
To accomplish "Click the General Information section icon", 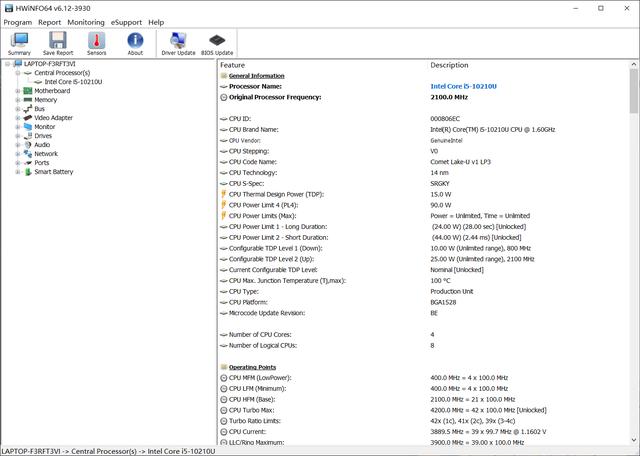I will [224, 76].
